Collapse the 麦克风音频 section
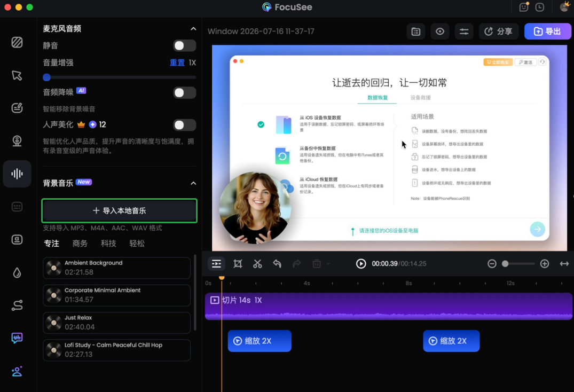Viewport: 574px width, 392px height. tap(193, 28)
